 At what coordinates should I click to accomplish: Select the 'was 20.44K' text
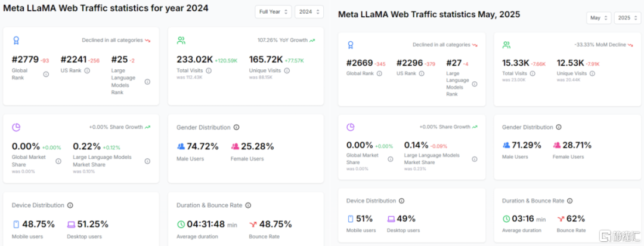point(568,80)
